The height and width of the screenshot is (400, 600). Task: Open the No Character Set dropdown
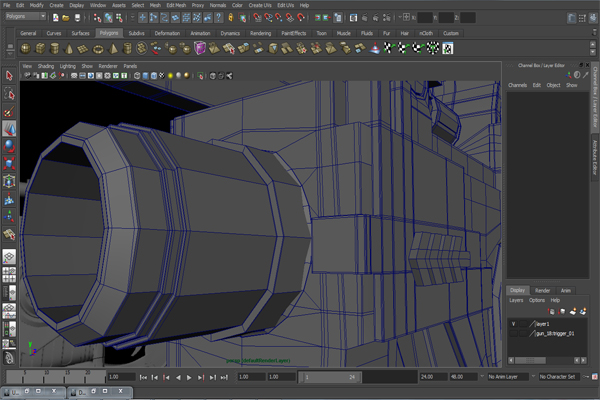(559, 377)
